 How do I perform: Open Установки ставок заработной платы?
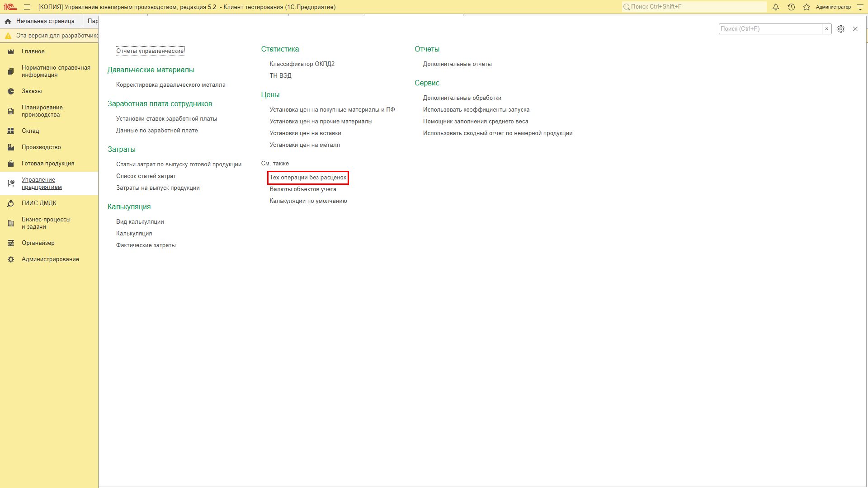(166, 119)
